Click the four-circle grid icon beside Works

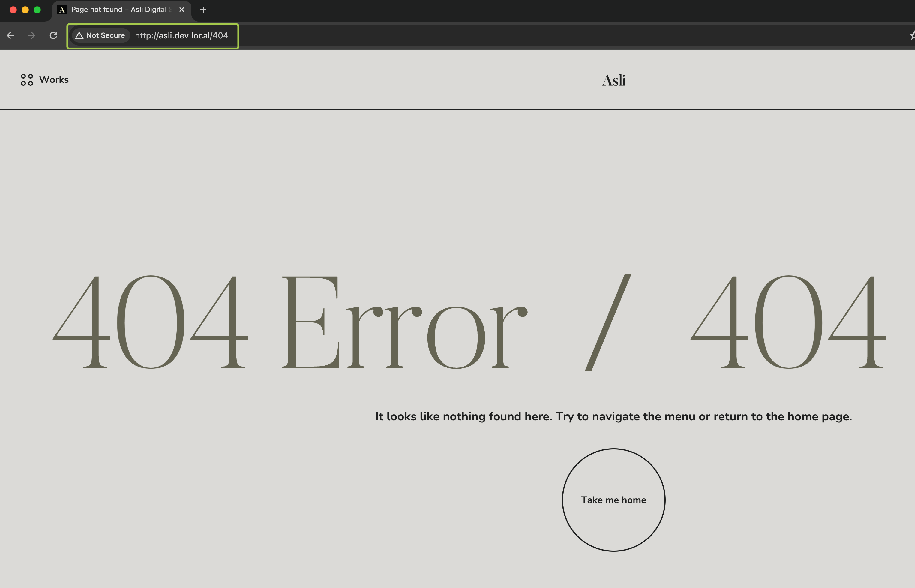[27, 80]
